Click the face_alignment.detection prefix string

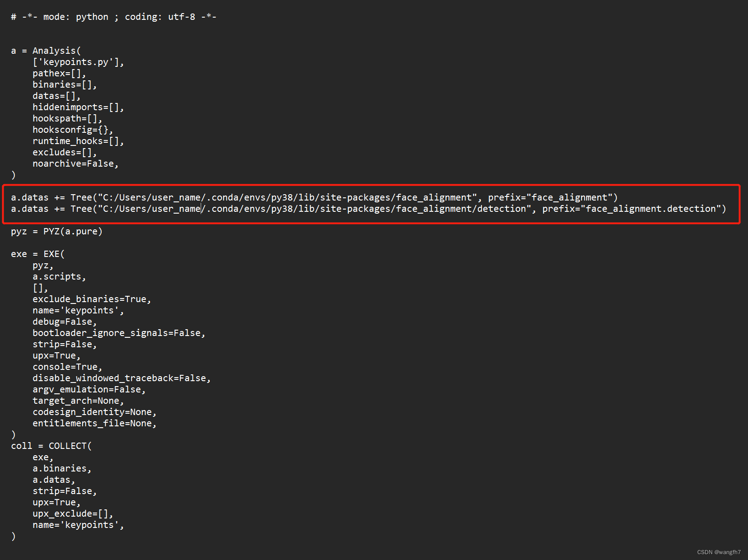coord(651,209)
